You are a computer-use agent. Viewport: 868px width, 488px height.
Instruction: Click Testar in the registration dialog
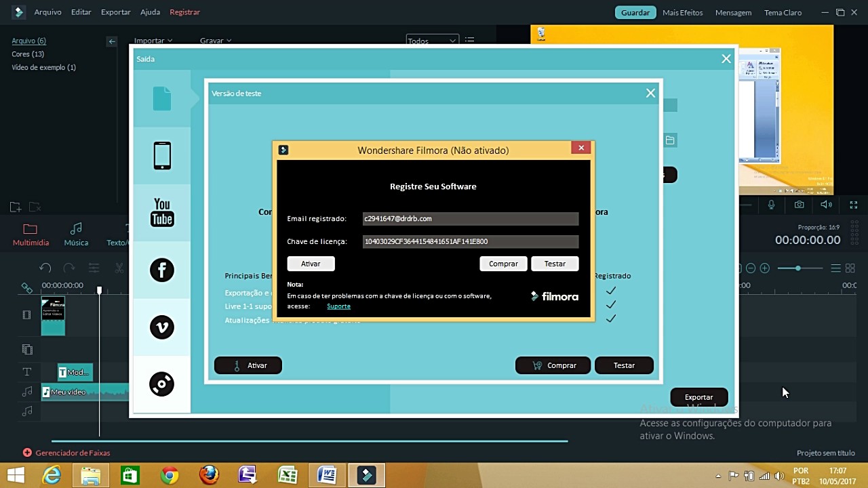(555, 264)
